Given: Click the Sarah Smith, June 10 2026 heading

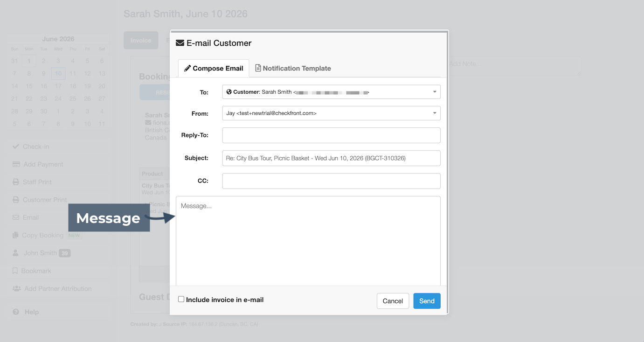Looking at the screenshot, I should (x=186, y=14).
